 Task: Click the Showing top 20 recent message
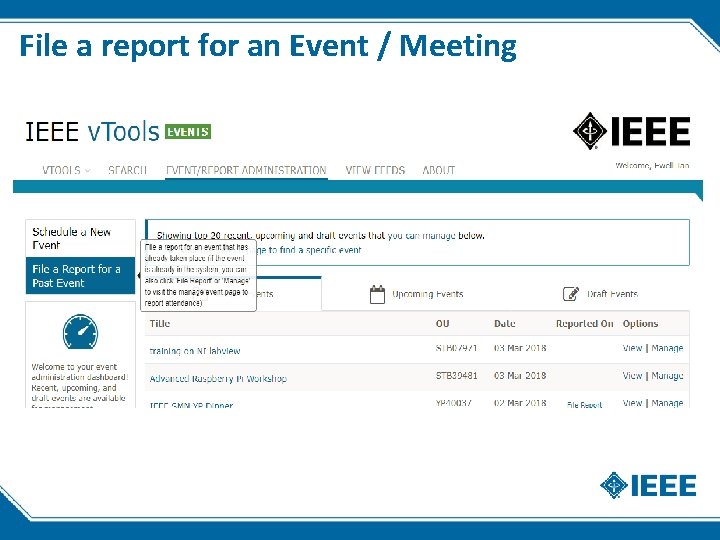[321, 236]
